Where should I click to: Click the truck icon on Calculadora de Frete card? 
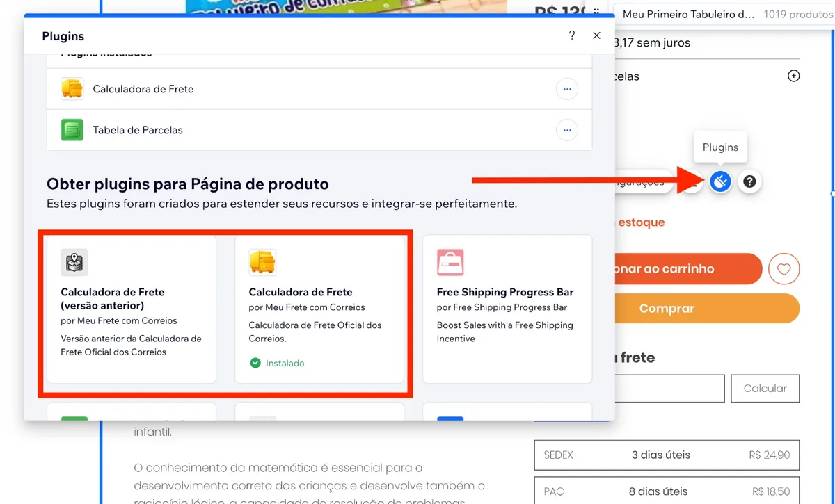263,263
